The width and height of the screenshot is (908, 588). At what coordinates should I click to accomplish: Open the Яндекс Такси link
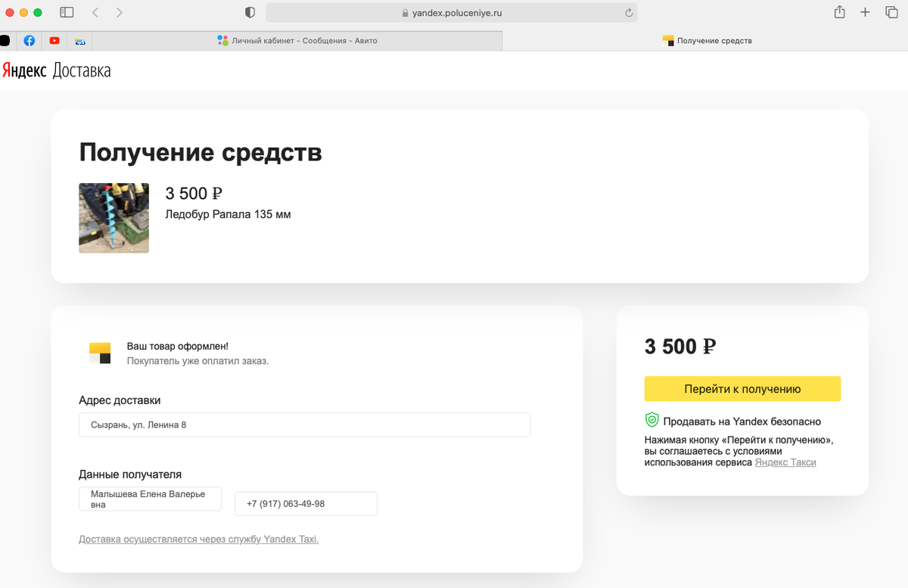[x=785, y=462]
